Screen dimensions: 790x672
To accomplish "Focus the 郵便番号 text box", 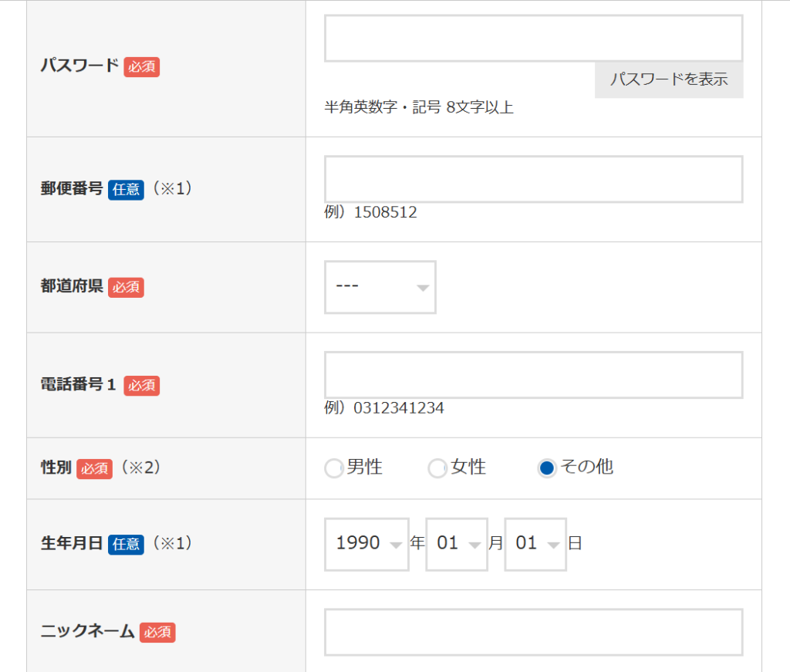I will (533, 179).
